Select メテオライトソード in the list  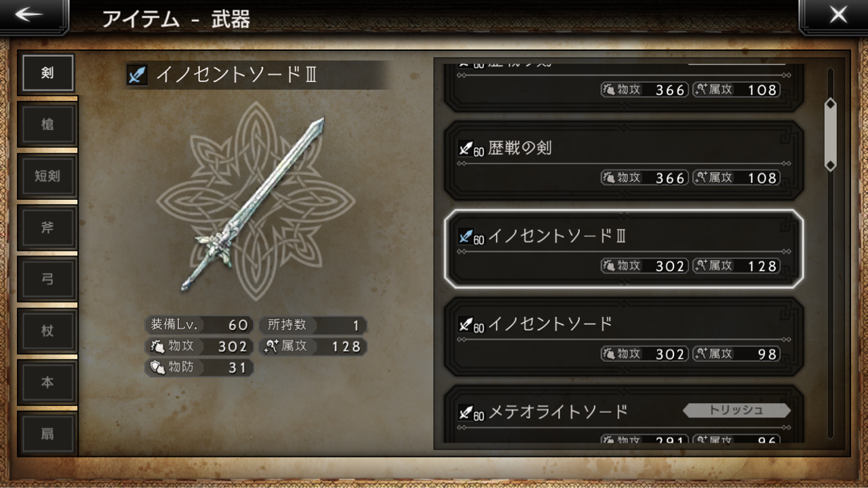[624, 415]
